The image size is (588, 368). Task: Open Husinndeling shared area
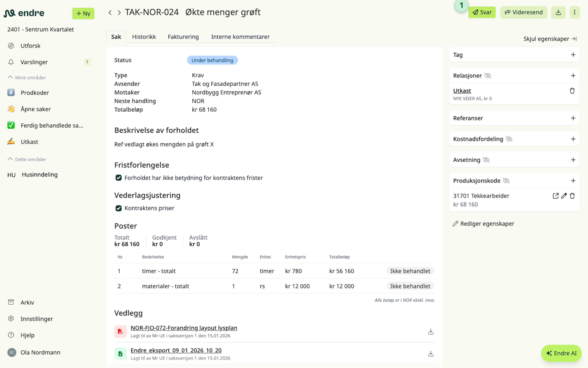click(x=40, y=174)
